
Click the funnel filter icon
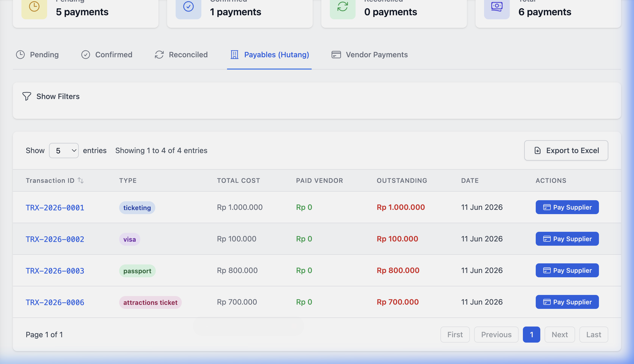pos(27,96)
